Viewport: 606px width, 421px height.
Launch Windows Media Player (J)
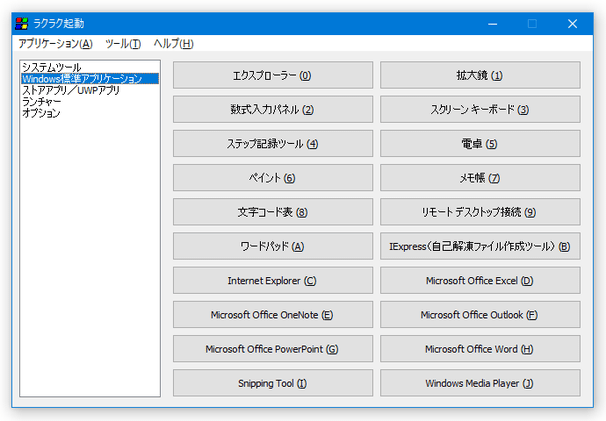coord(480,383)
